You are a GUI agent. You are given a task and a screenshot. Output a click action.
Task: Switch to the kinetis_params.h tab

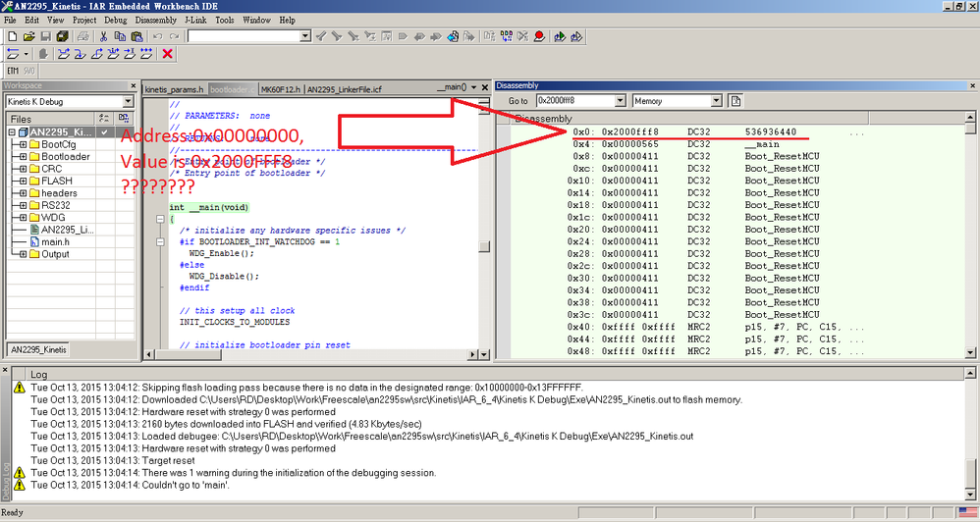click(x=175, y=89)
